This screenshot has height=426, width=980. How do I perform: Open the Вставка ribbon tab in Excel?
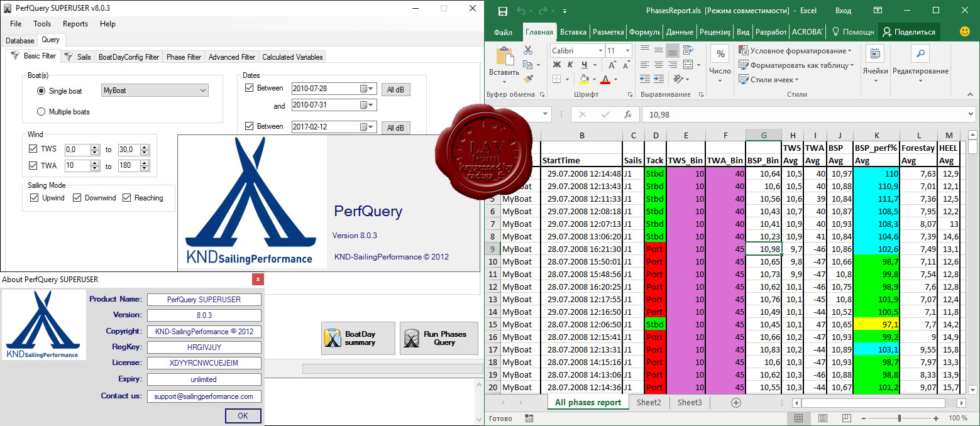click(x=573, y=32)
